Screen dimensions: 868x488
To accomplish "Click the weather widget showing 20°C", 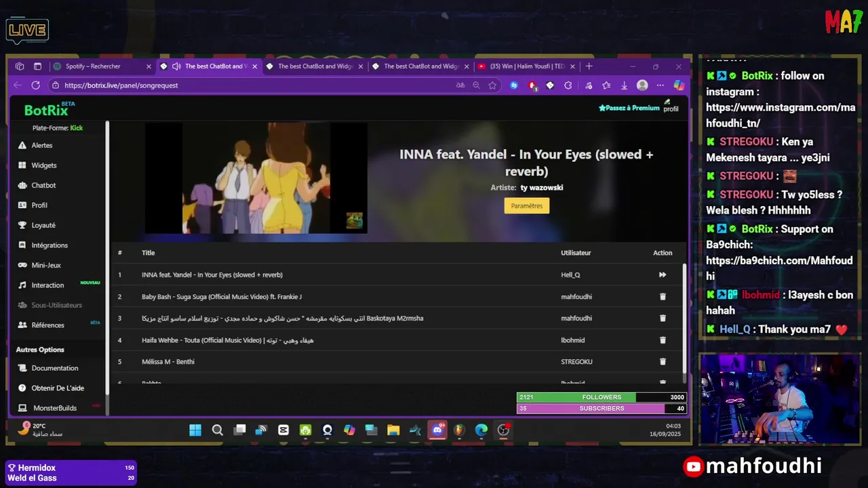I will tap(41, 430).
